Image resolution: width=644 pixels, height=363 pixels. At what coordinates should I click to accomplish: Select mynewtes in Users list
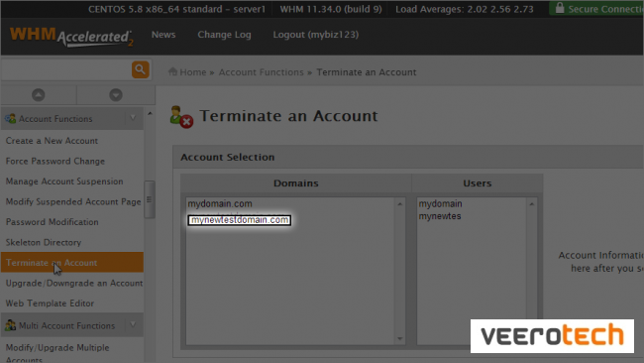[x=440, y=216]
